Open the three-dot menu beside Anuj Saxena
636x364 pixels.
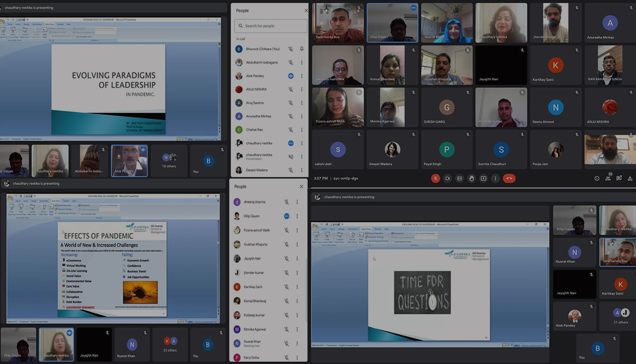click(302, 103)
